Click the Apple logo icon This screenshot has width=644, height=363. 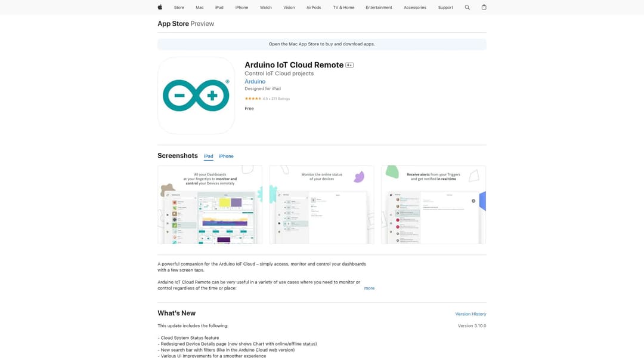pos(160,7)
